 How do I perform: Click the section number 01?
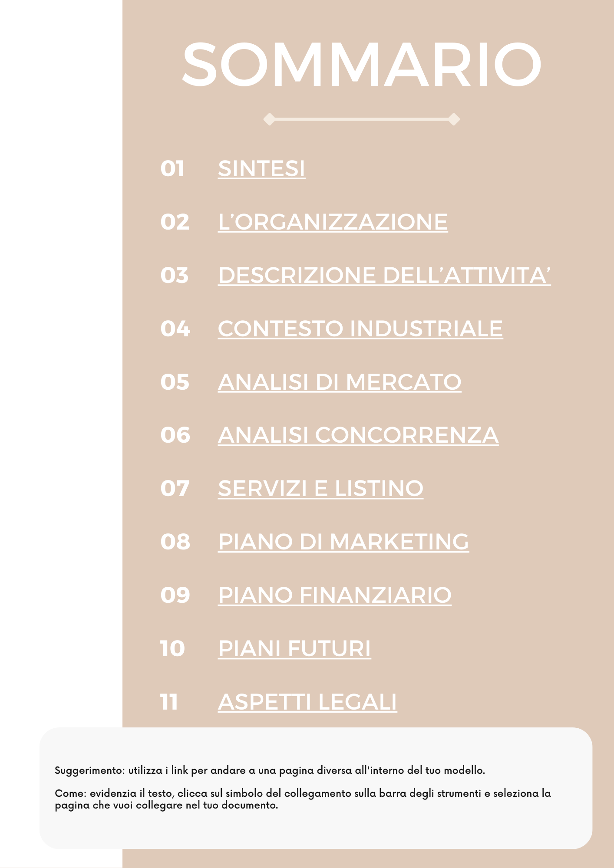pyautogui.click(x=173, y=168)
